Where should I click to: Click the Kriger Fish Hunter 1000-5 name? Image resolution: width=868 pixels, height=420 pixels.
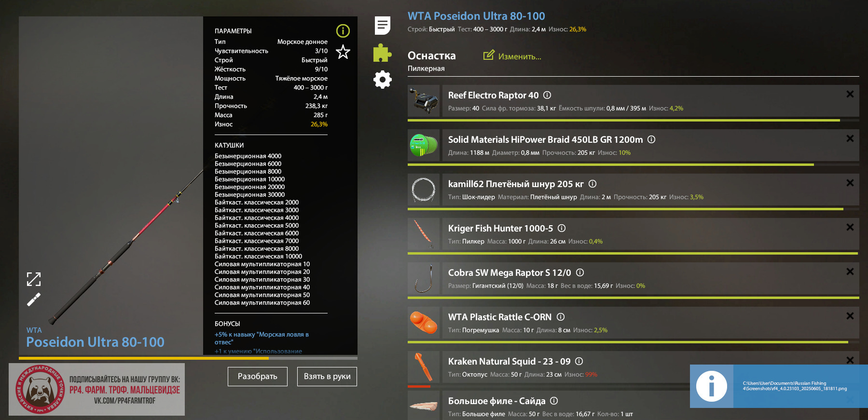[x=500, y=228]
